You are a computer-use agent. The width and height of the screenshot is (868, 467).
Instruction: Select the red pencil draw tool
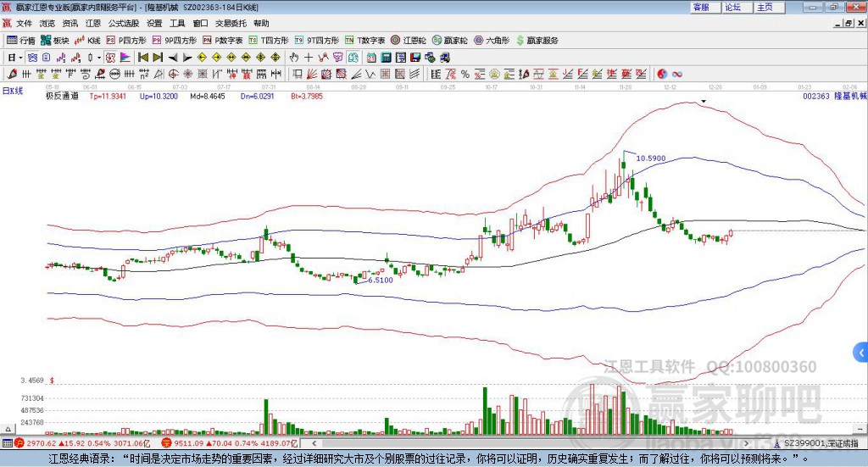pos(12,74)
